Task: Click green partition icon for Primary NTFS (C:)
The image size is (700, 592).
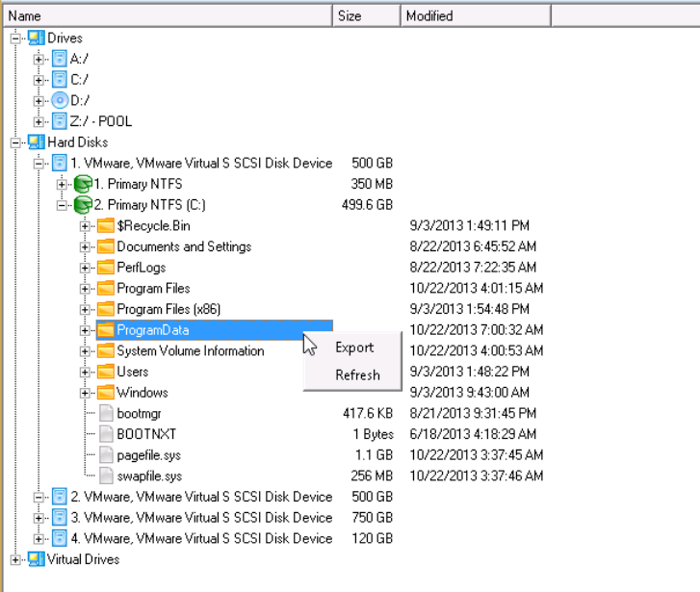Action: point(83,205)
